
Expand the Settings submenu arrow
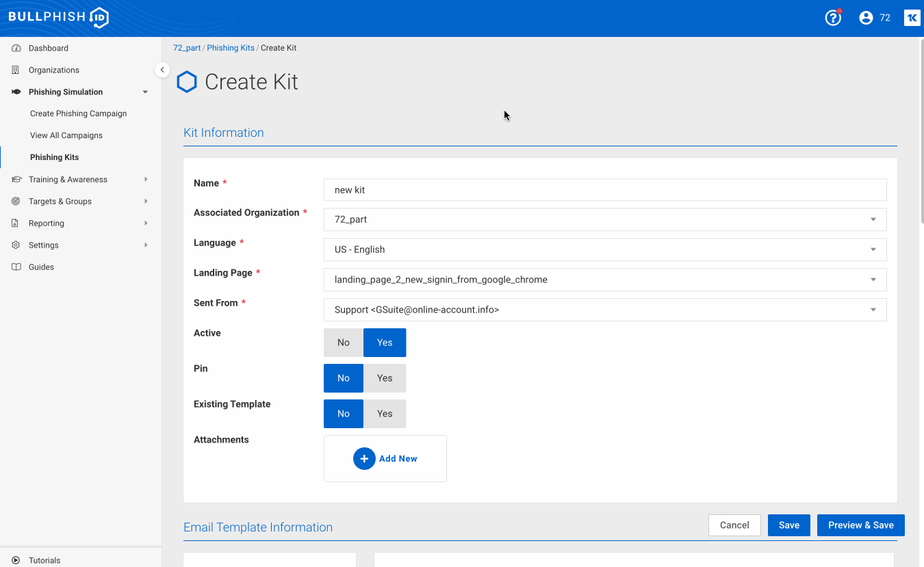point(146,246)
